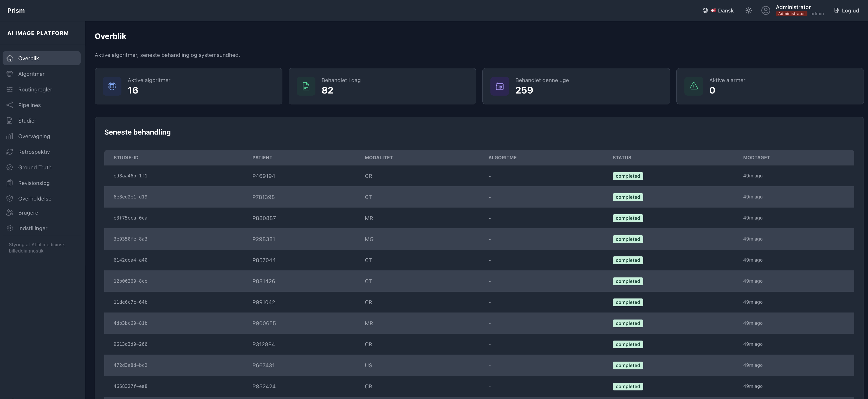This screenshot has width=868, height=399.
Task: Click the Aktive algoritmer stat card
Action: tap(188, 86)
